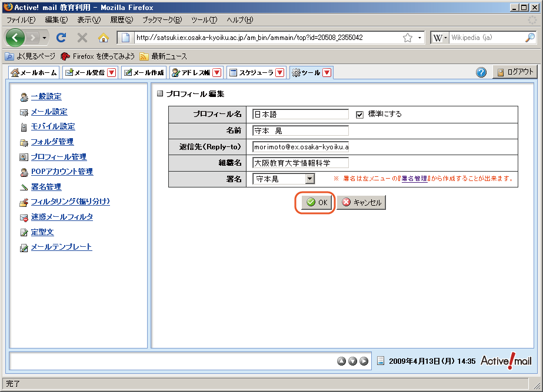Image resolution: width=543 pixels, height=392 pixels.
Task: Switch to the メールホーム tab
Action: (35, 73)
